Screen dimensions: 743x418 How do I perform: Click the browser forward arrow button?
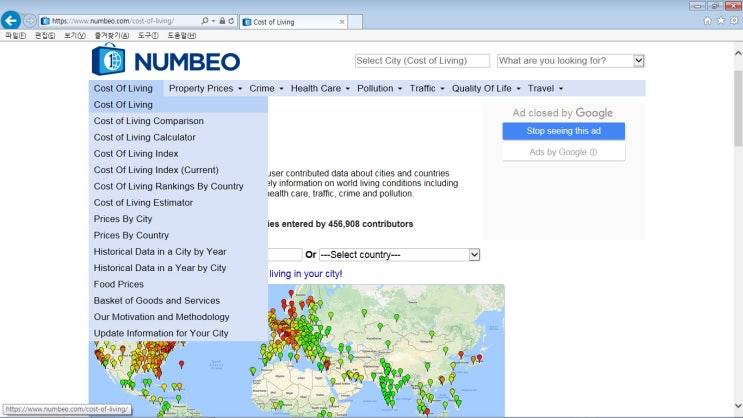(30, 21)
